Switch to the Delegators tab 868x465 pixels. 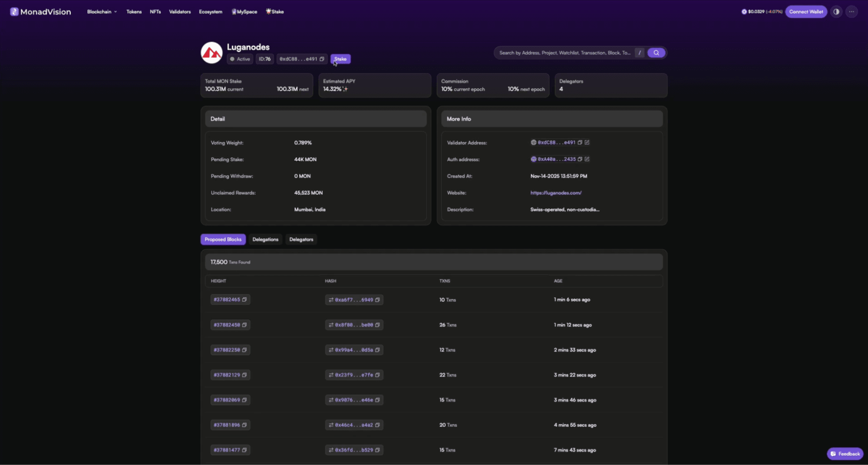301,239
